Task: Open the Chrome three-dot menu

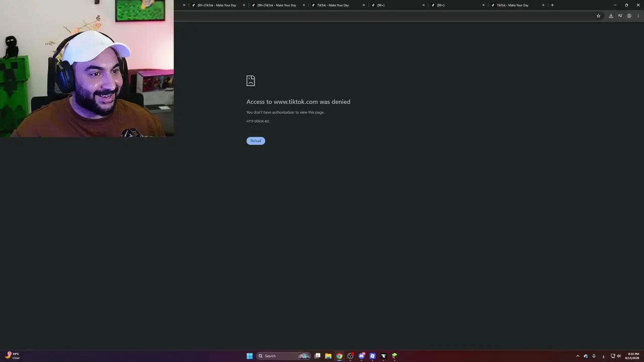Action: coord(638,16)
